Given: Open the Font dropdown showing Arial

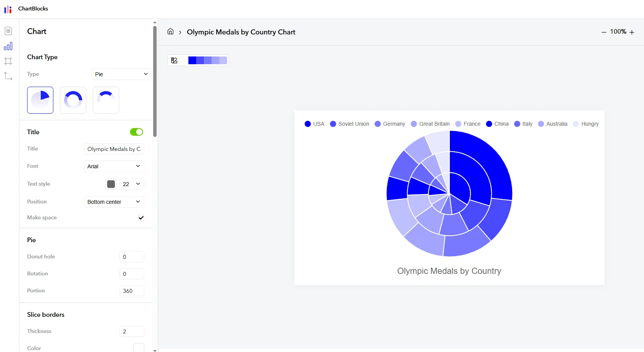Looking at the screenshot, I should click(114, 166).
